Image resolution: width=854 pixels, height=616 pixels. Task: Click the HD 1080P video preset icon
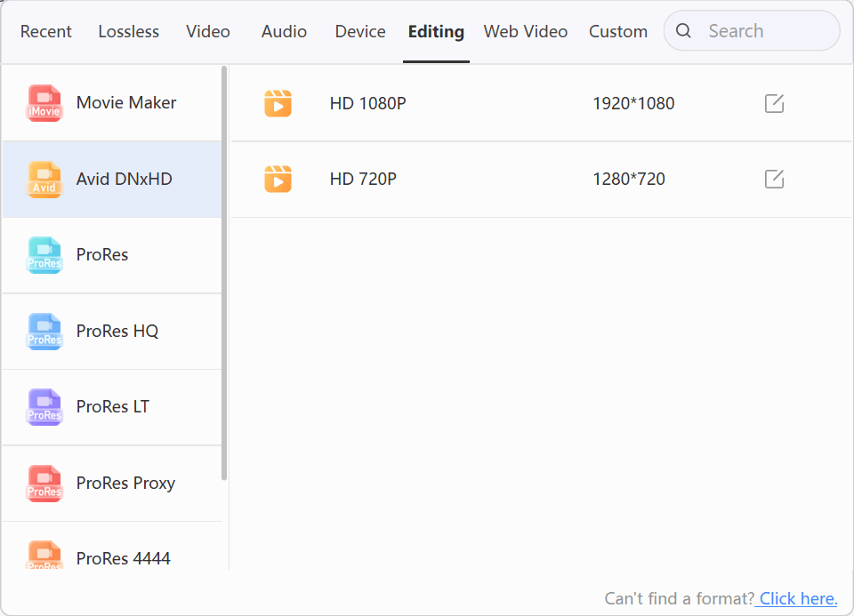(278, 103)
